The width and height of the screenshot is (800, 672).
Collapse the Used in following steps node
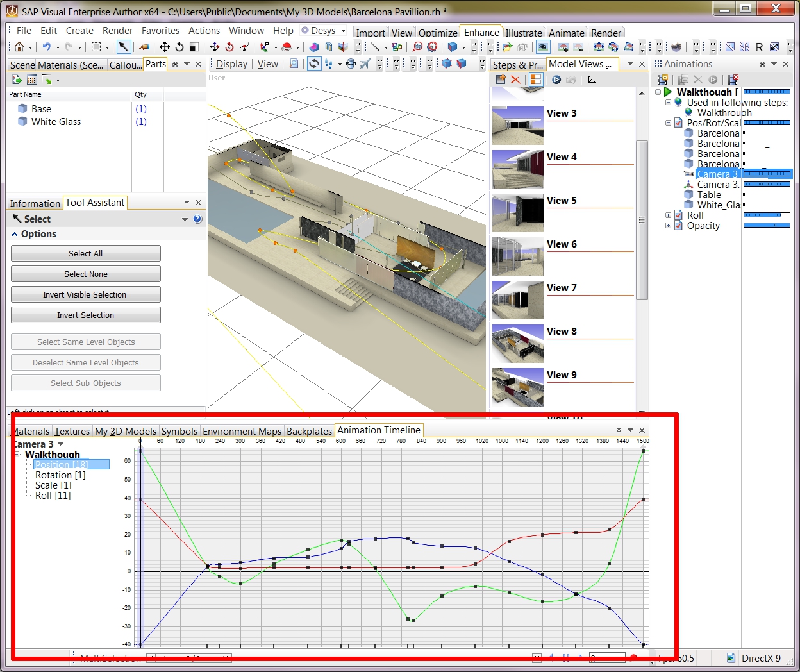tap(668, 103)
